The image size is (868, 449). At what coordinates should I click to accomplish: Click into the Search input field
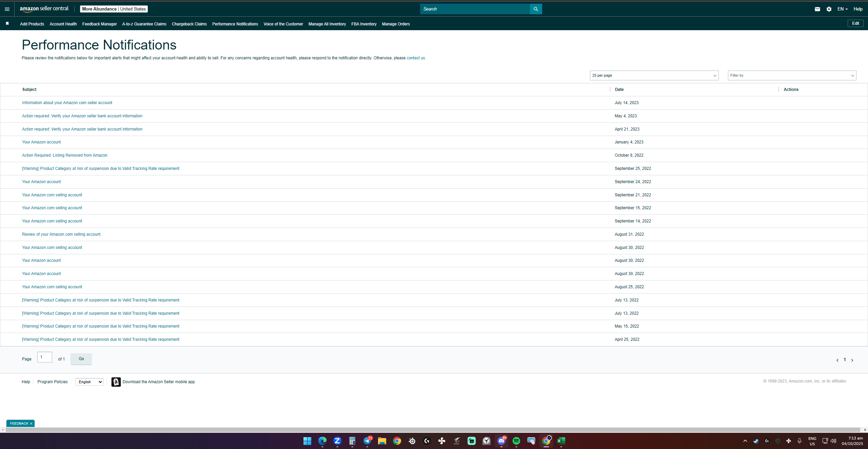[475, 9]
